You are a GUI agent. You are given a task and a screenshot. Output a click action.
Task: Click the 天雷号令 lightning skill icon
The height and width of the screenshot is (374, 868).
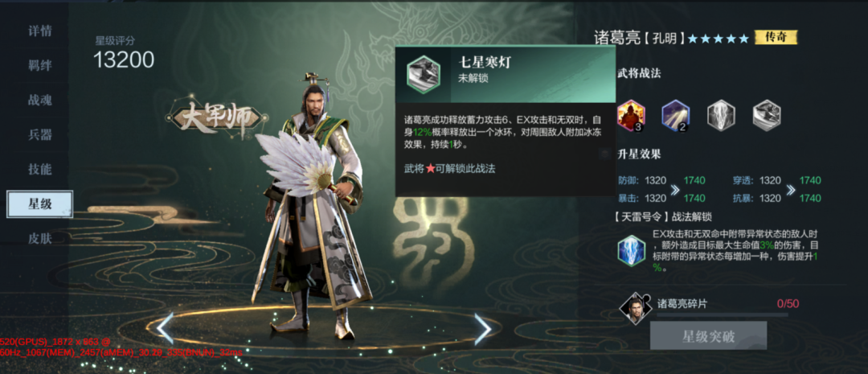[632, 250]
